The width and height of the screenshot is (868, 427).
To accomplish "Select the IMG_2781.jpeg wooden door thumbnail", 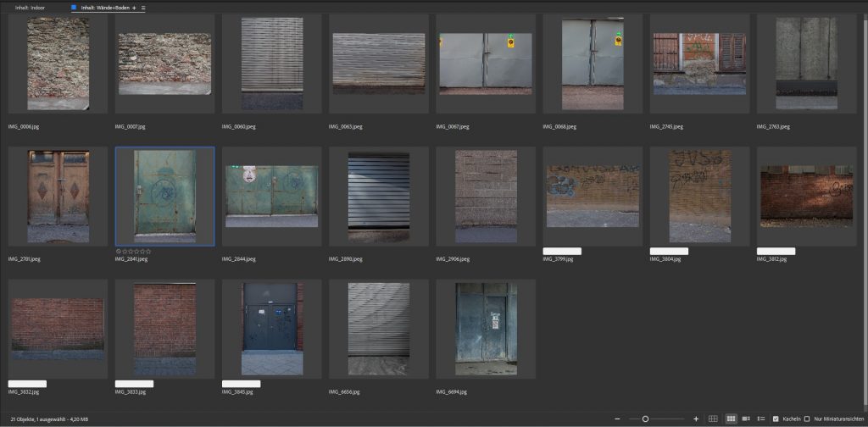I will 58,197.
